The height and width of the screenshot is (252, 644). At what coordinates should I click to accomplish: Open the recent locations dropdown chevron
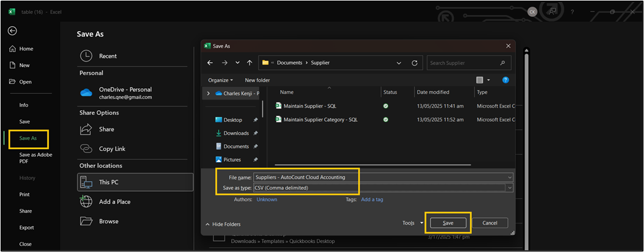tap(237, 63)
